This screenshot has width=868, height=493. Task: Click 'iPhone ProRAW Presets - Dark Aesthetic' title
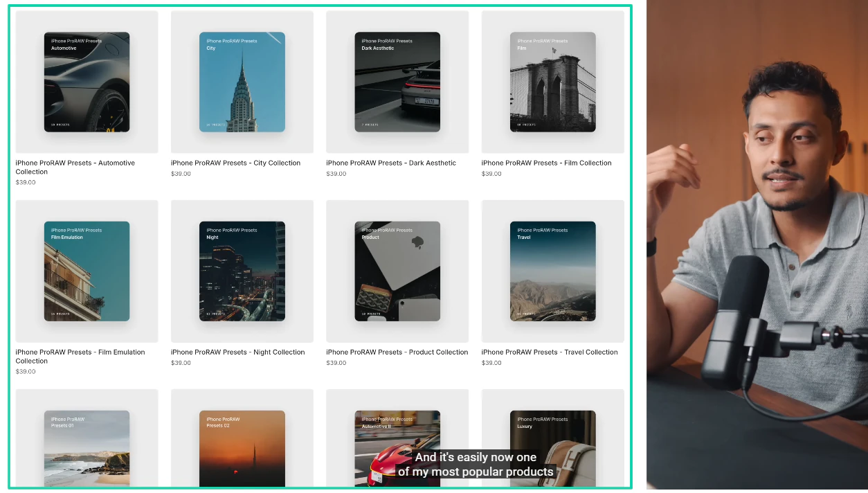coord(391,163)
